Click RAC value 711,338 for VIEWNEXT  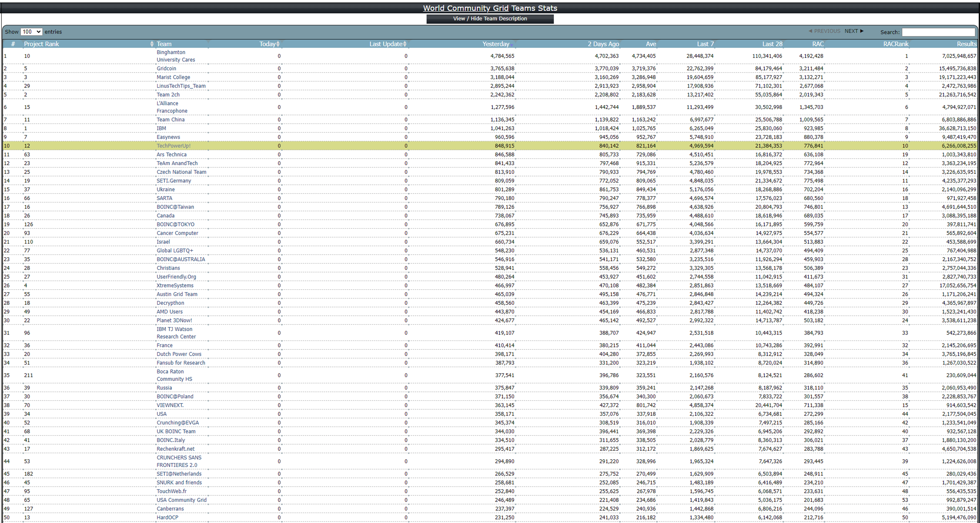813,405
